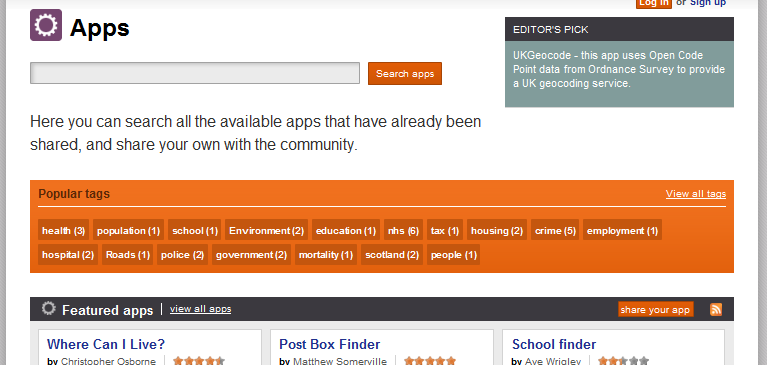
Task: Click the Popular tags heading
Action: pyautogui.click(x=74, y=194)
